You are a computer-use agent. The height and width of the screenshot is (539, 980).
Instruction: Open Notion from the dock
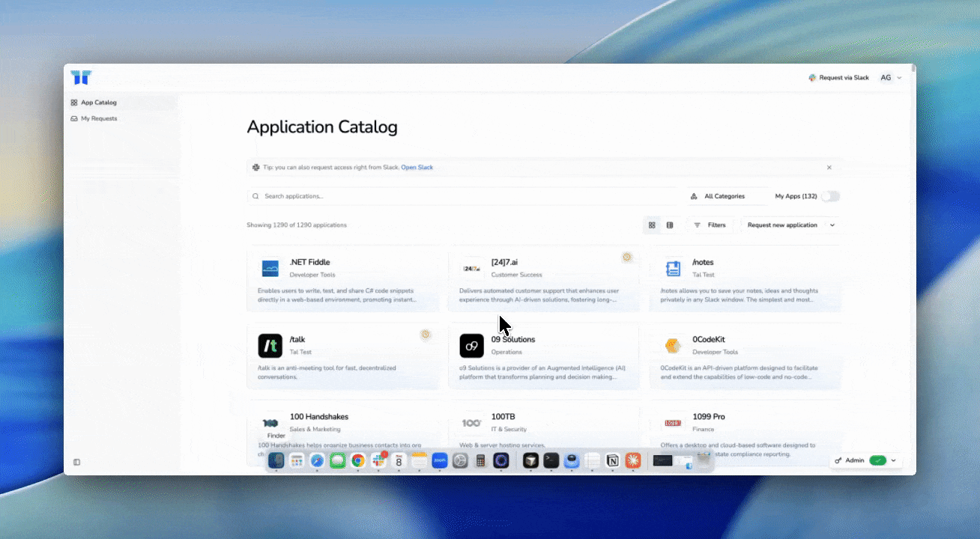[x=613, y=461]
